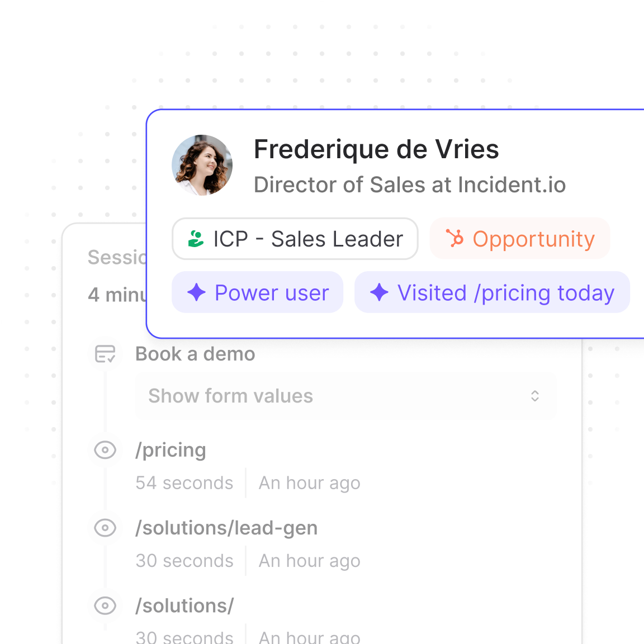Click the up-down chevron in form values
The height and width of the screenshot is (644, 644).
(535, 396)
